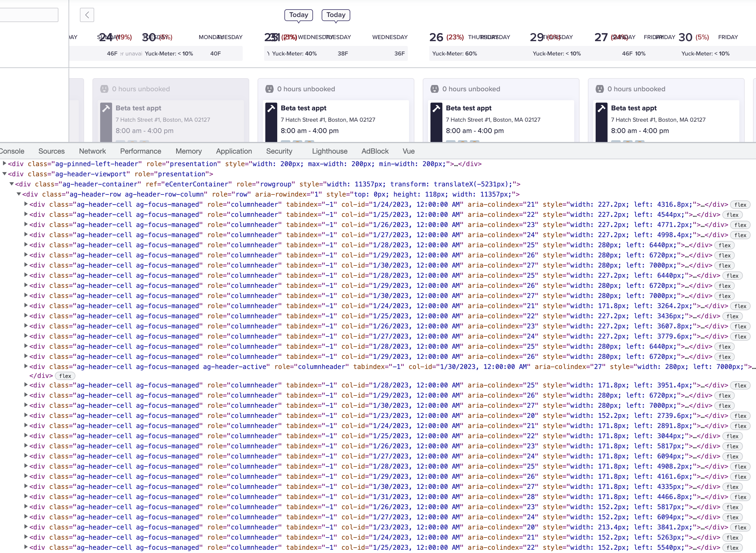Collapse the ag-header-viewport div node
This screenshot has height=553, width=756.
pyautogui.click(x=4, y=174)
